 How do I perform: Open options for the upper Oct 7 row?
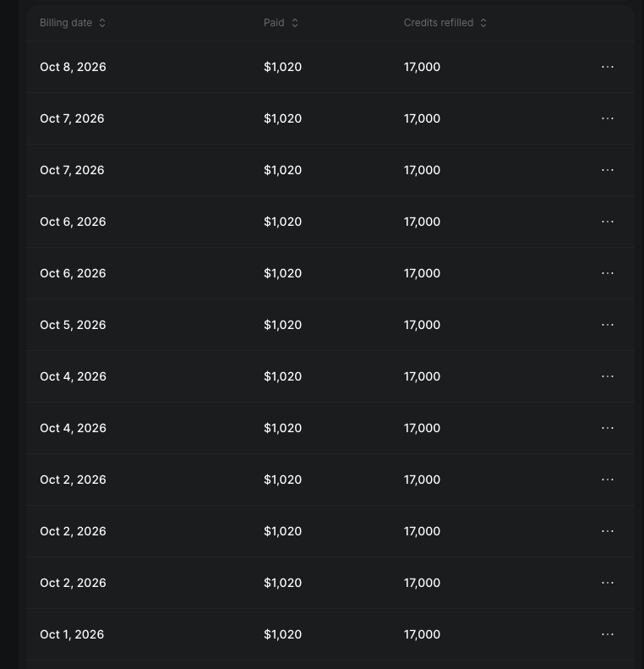[x=608, y=118]
